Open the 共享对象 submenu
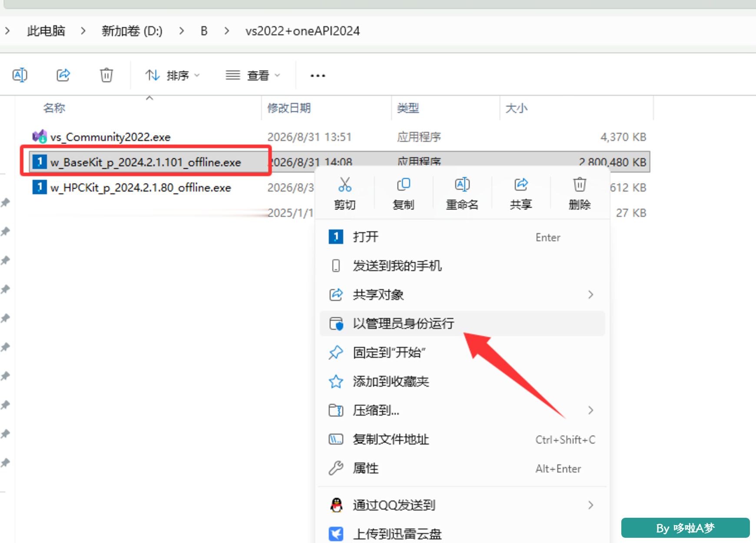Viewport: 756px width, 543px height. [462, 295]
